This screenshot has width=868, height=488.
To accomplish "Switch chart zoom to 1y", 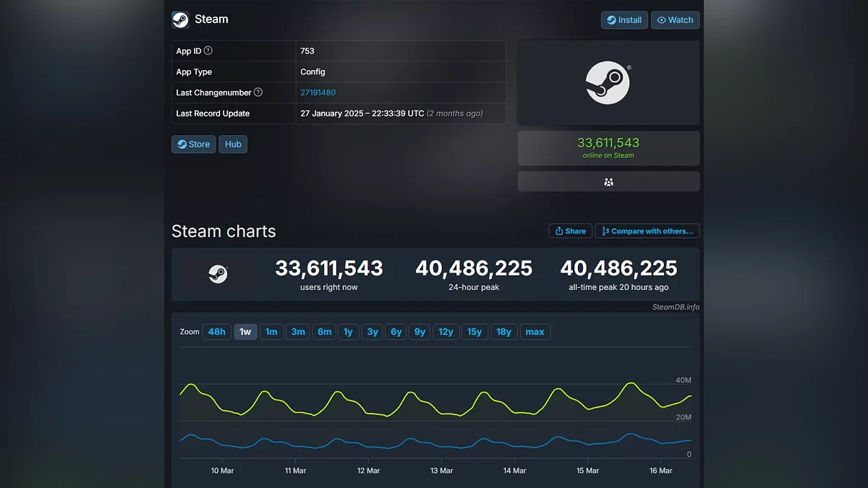I will 348,332.
